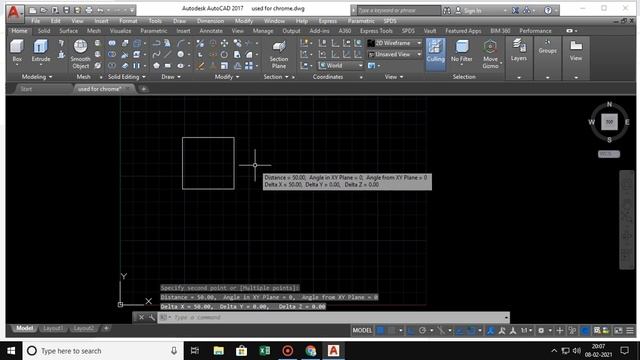
Task: Open the Express Tools ribbon tab
Action: (x=376, y=31)
